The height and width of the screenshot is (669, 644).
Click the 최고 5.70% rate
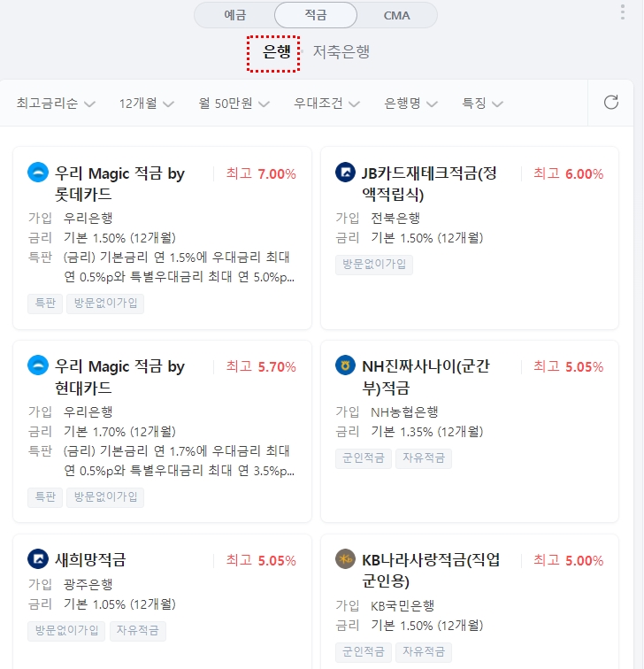261,366
